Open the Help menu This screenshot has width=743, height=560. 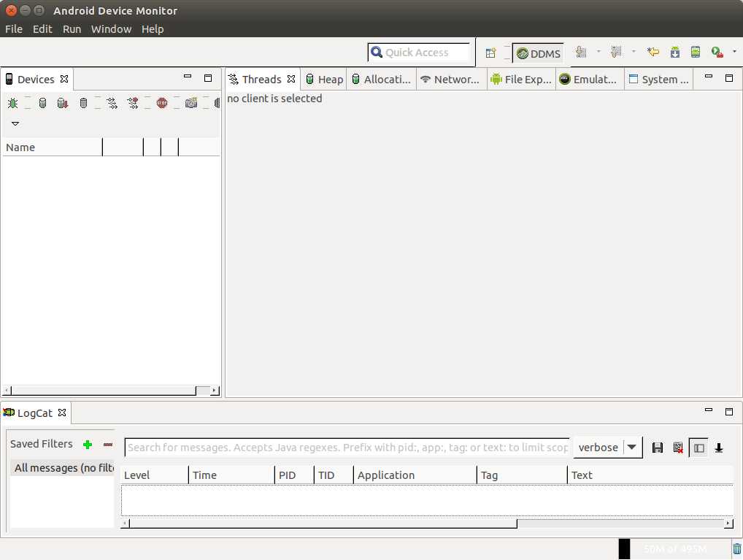click(x=152, y=29)
